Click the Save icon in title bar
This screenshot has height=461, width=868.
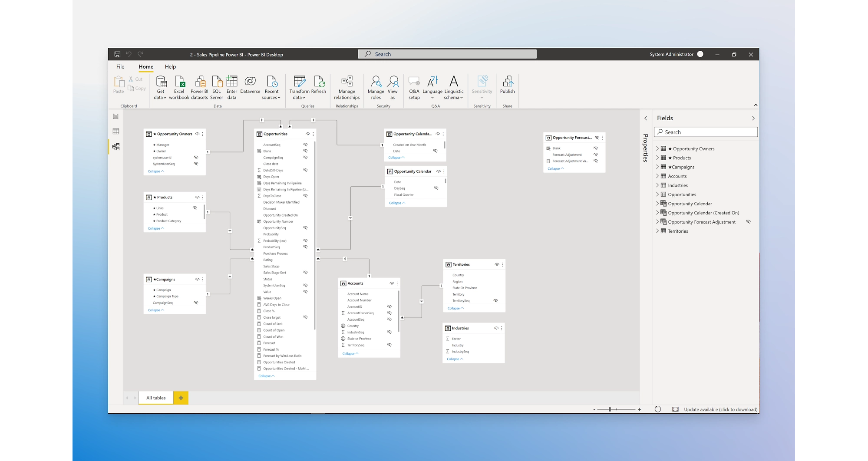tap(117, 54)
